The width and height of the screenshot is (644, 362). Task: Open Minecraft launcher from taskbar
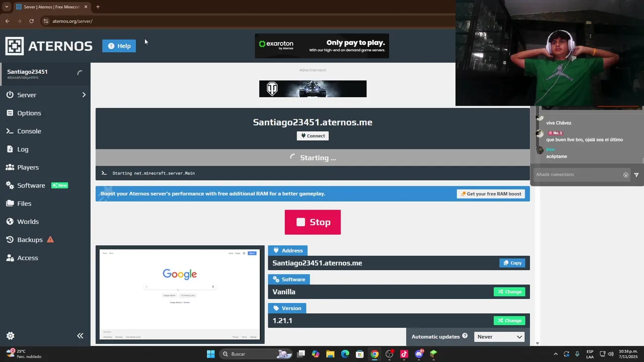433,354
